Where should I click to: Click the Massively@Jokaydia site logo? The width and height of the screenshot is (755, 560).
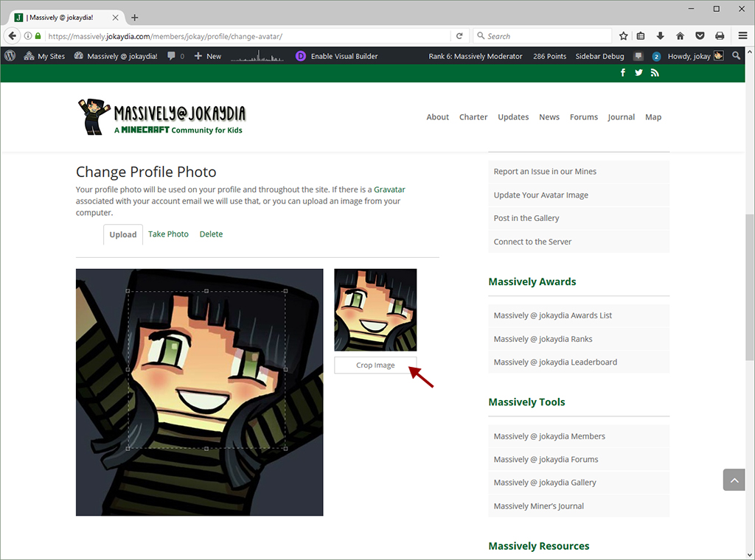(x=161, y=117)
